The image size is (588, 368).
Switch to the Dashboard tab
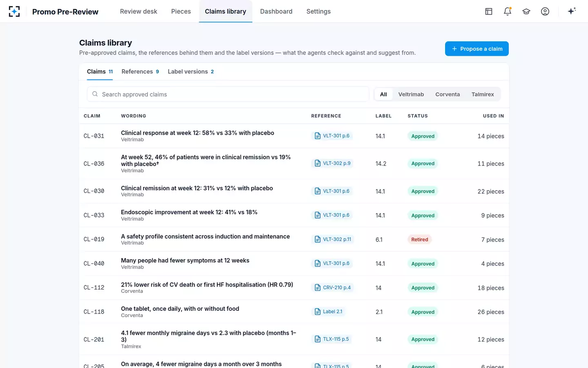click(x=276, y=11)
